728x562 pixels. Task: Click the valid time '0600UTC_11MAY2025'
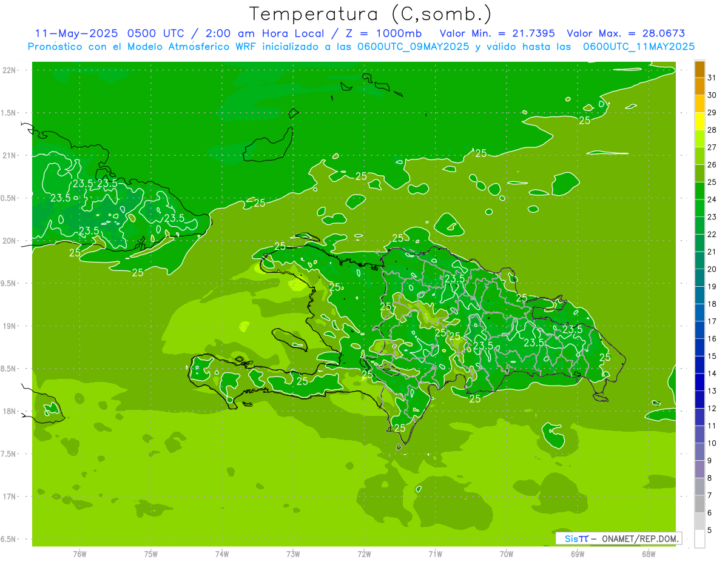pos(639,46)
